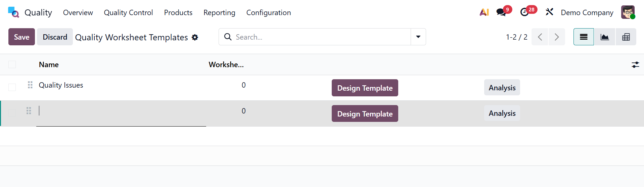Open the activities clock icon

click(524, 12)
